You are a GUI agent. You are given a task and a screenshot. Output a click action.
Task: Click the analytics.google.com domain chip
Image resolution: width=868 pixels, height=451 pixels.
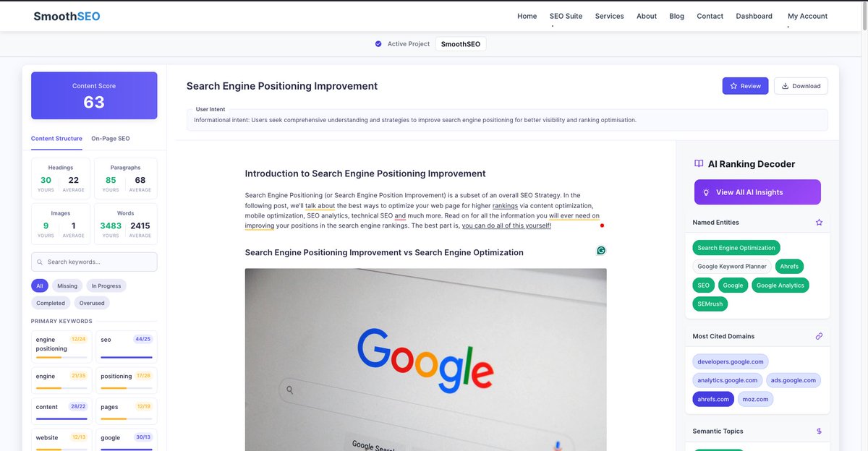coord(728,380)
